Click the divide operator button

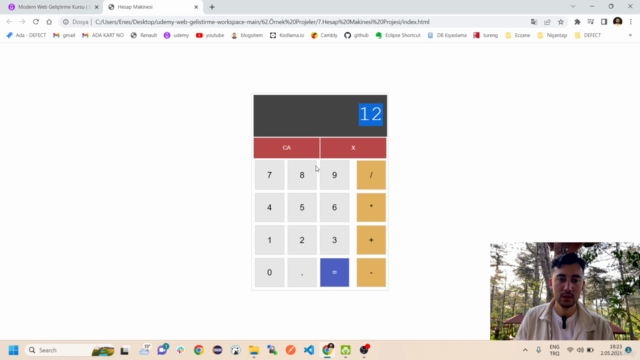coord(371,175)
